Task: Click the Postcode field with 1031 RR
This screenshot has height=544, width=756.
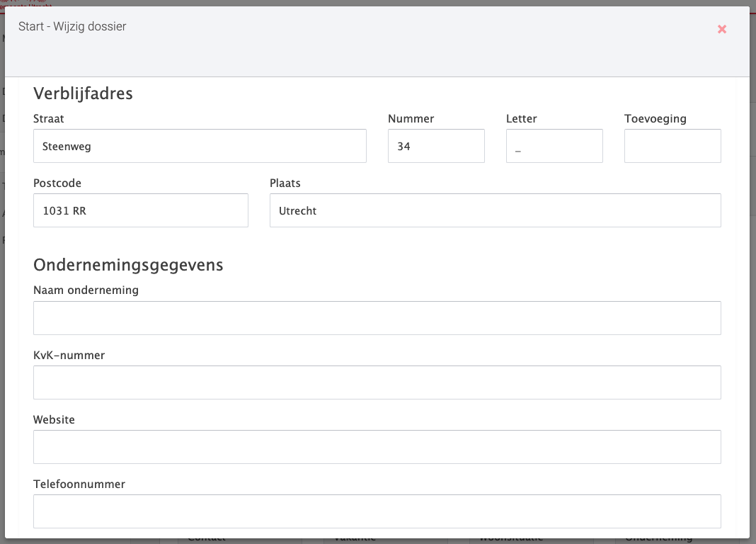Action: coord(141,210)
